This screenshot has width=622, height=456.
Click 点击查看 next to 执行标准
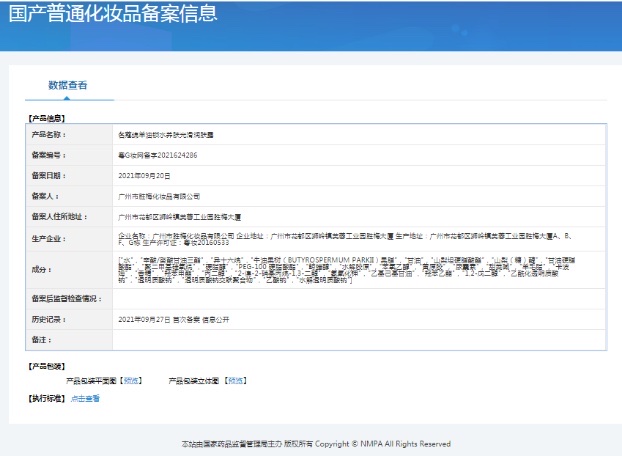coord(85,399)
